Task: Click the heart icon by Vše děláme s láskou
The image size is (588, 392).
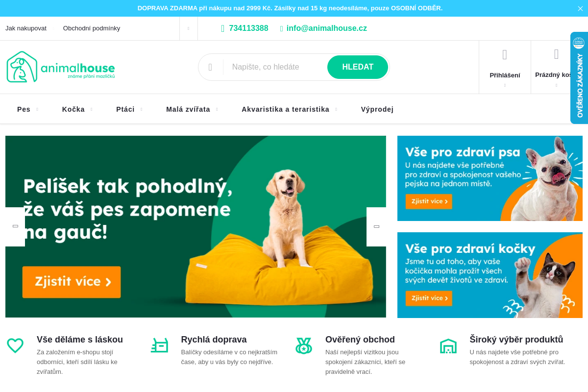Action: (15, 345)
